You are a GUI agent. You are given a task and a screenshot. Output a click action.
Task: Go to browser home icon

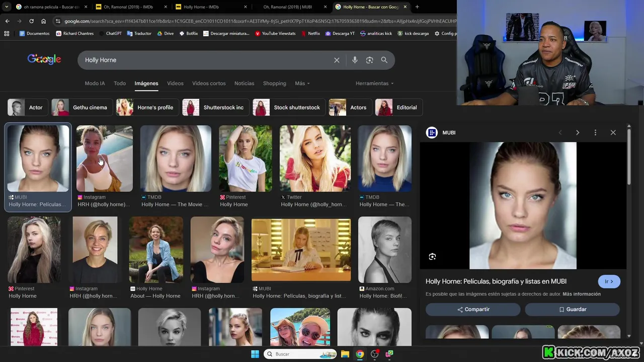click(43, 21)
